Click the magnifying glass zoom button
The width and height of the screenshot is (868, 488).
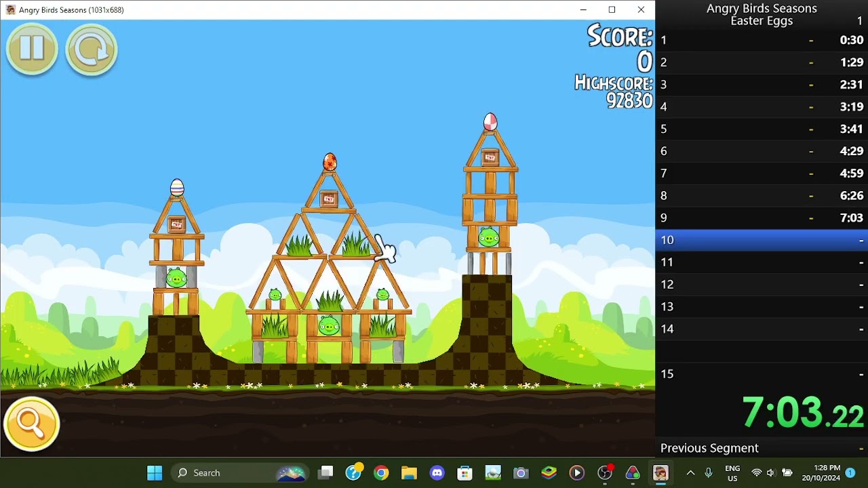[31, 424]
